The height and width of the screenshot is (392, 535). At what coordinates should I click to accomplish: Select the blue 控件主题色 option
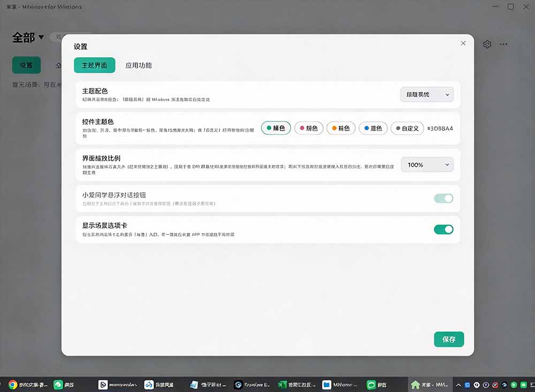[373, 128]
